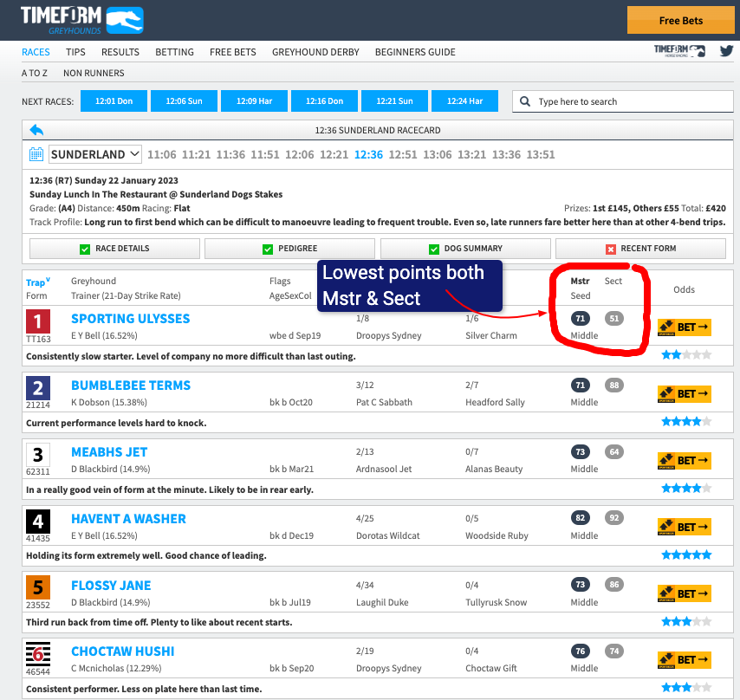Screen dimensions: 740x700
Task: Click BET button for Sporting Ulysses
Action: click(685, 327)
